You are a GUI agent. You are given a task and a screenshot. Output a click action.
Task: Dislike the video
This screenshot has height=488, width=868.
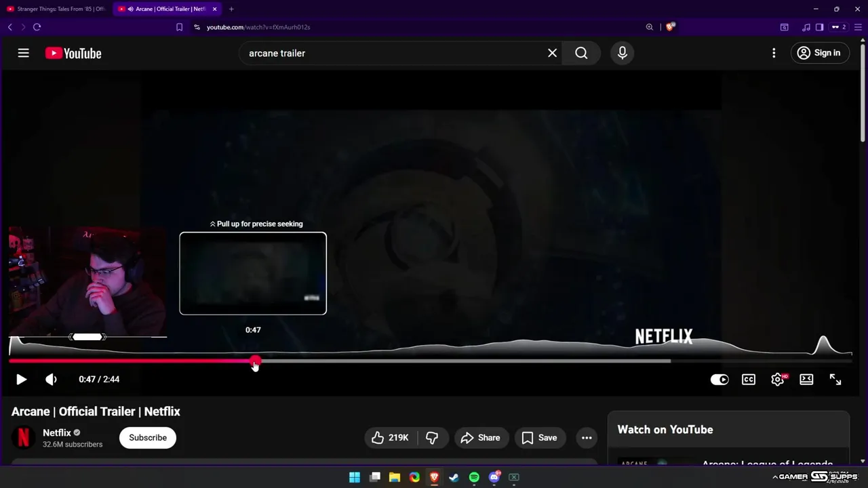click(432, 438)
